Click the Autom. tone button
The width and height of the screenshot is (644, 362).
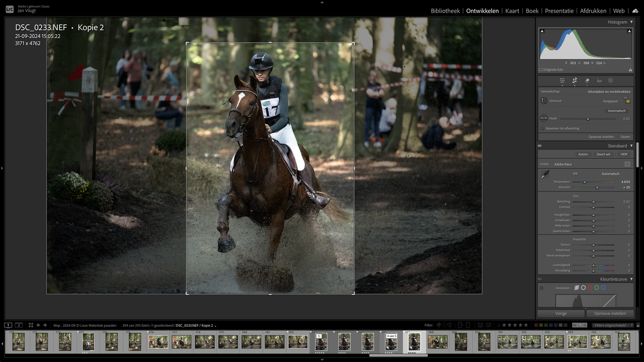click(x=583, y=154)
